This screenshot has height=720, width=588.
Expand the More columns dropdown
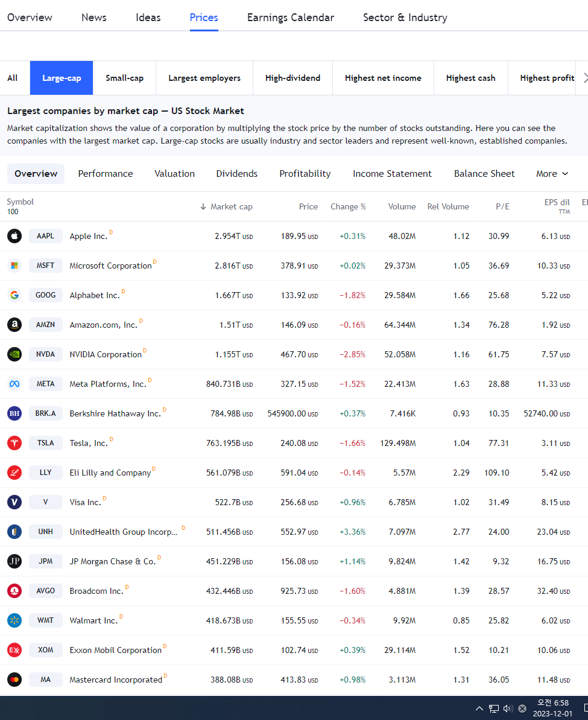(x=552, y=174)
